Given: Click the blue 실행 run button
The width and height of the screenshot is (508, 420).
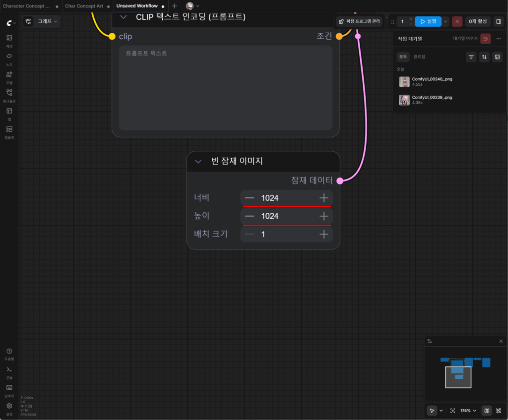Looking at the screenshot, I should 428,21.
